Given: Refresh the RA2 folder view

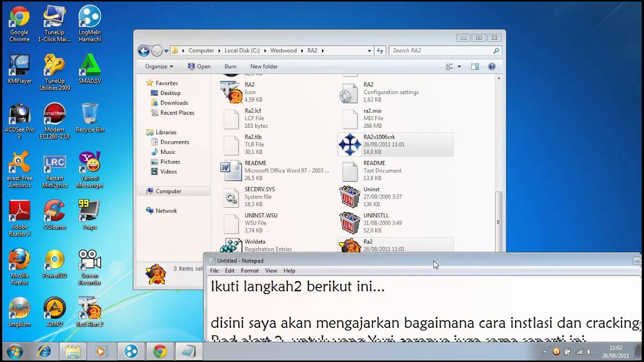Looking at the screenshot, I should point(380,50).
